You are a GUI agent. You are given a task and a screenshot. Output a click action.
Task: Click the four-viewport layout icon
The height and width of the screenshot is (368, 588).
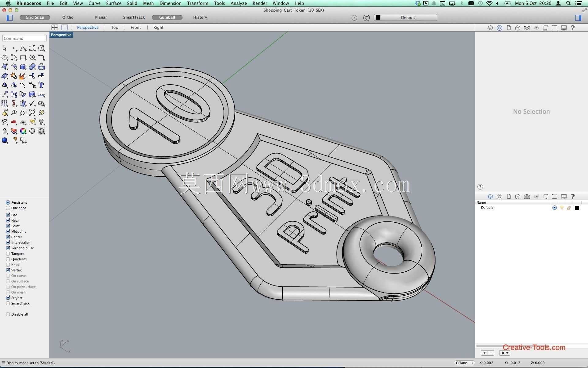pyautogui.click(x=55, y=27)
